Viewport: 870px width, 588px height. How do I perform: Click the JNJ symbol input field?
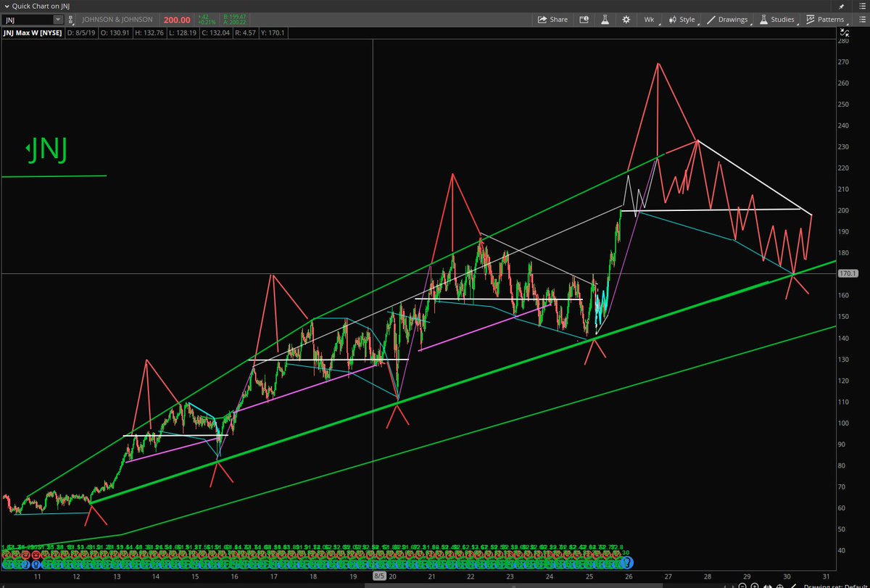(x=28, y=20)
